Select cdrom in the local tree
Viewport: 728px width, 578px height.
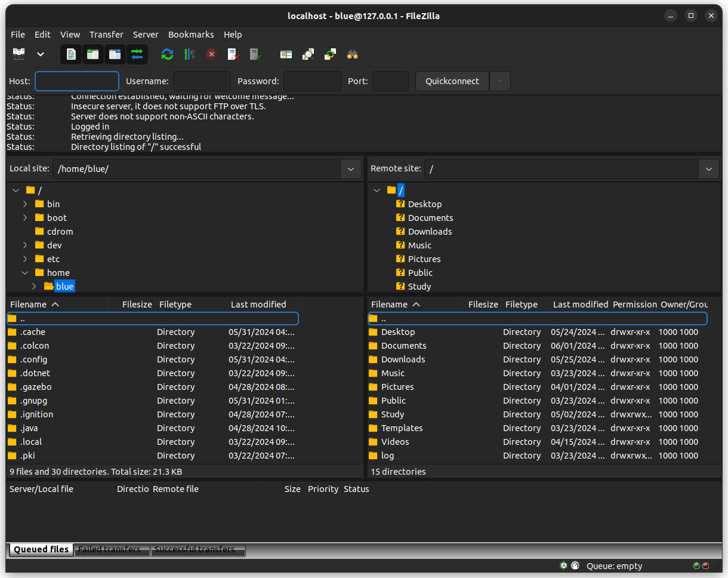click(60, 232)
